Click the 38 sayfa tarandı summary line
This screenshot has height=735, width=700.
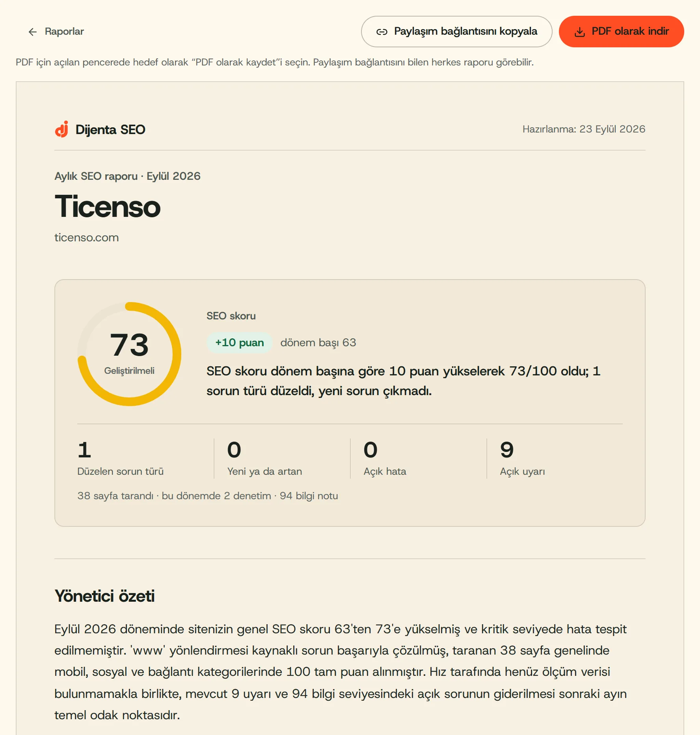point(208,496)
